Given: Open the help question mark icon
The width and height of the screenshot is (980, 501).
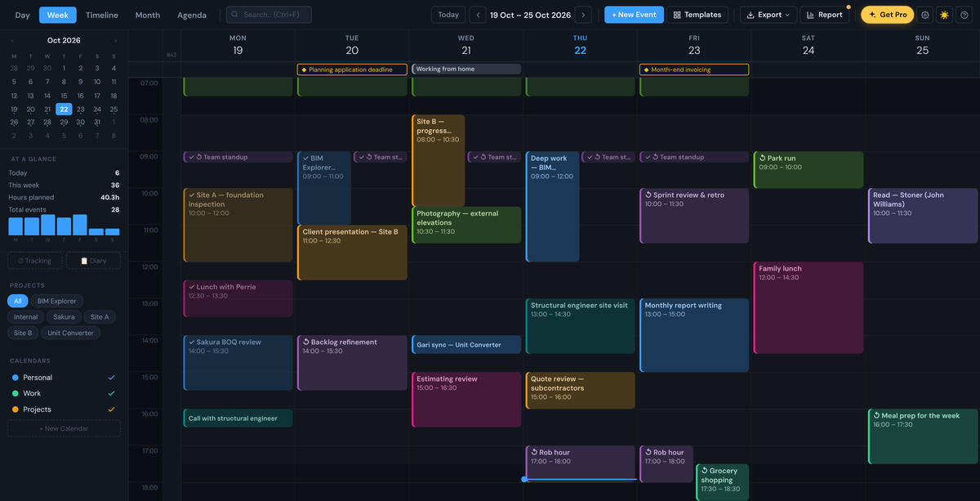Looking at the screenshot, I should (964, 15).
